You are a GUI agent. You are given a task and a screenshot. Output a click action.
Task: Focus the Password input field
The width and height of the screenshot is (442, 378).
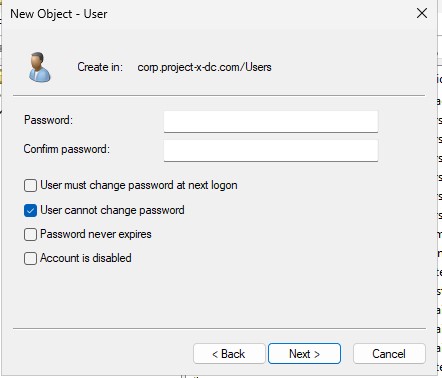[x=271, y=121]
